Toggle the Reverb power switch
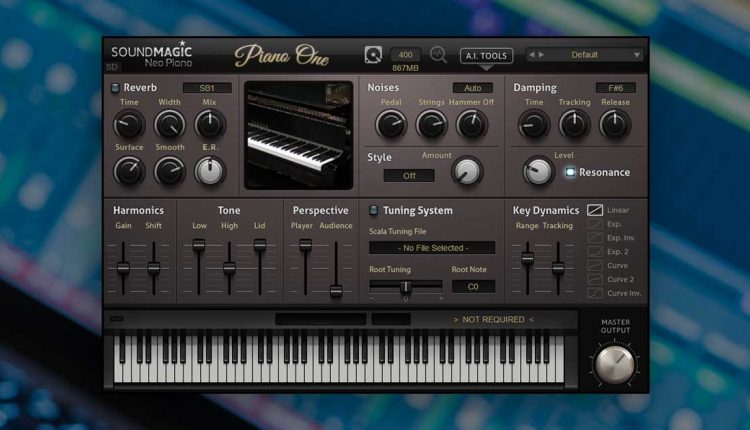Image resolution: width=750 pixels, height=430 pixels. point(115,88)
